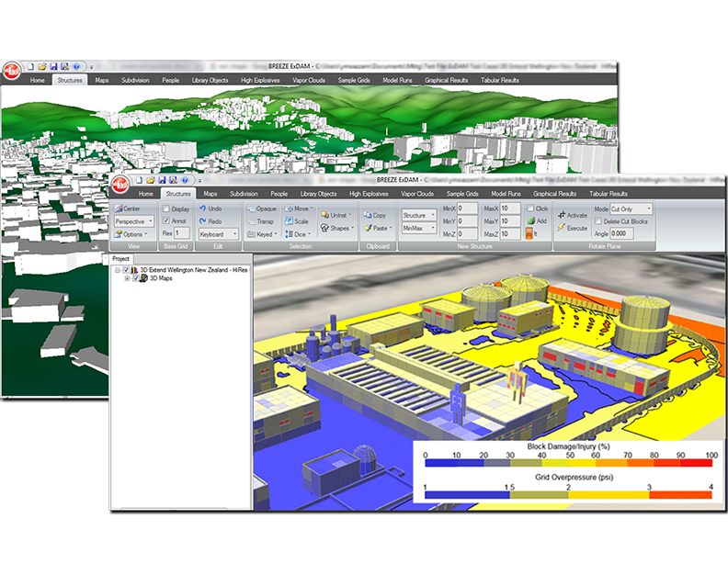This screenshot has width=728, height=575.
Task: Click Execute in Rotate Plane group
Action: click(x=572, y=228)
